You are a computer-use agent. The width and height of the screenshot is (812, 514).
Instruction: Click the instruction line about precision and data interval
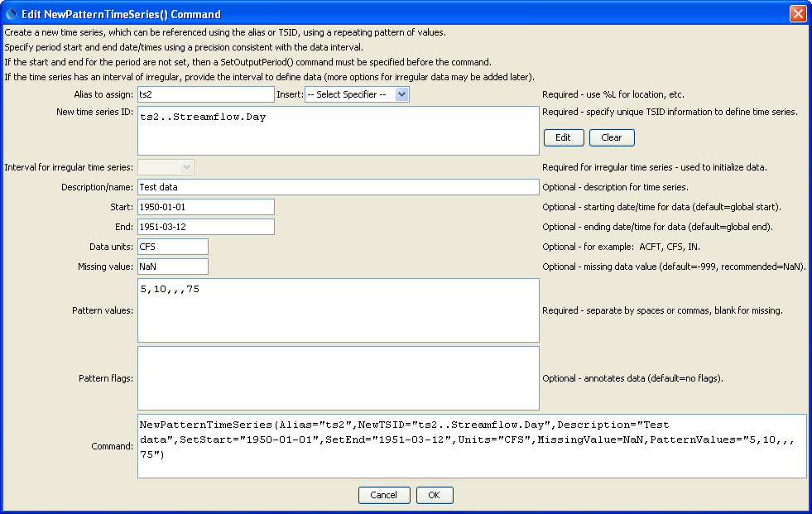[x=183, y=47]
